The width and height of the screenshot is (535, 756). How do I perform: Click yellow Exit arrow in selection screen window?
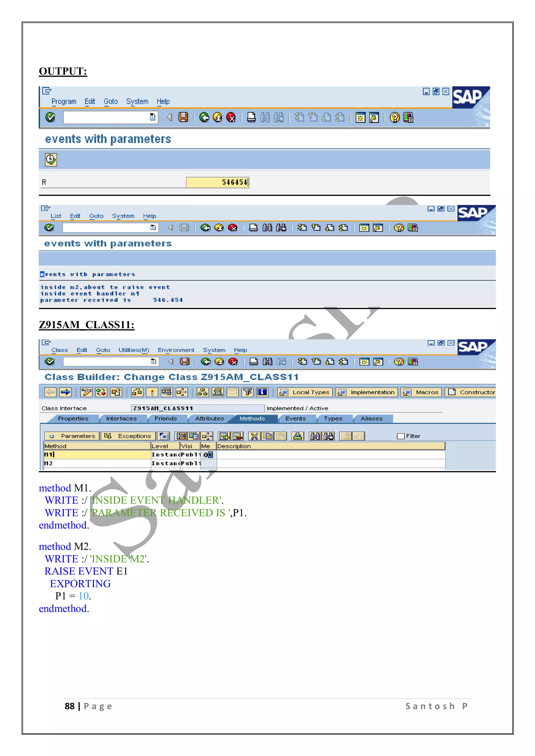(x=217, y=117)
